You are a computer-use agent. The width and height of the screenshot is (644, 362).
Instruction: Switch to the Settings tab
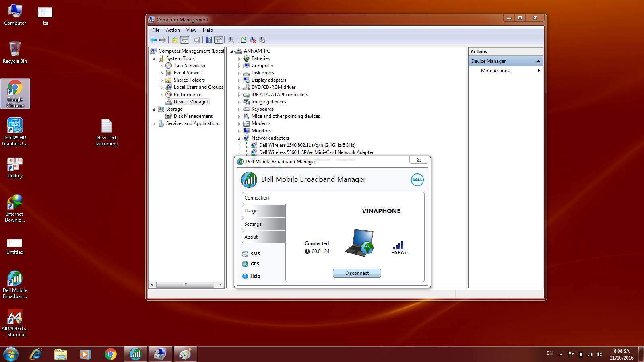(x=264, y=224)
